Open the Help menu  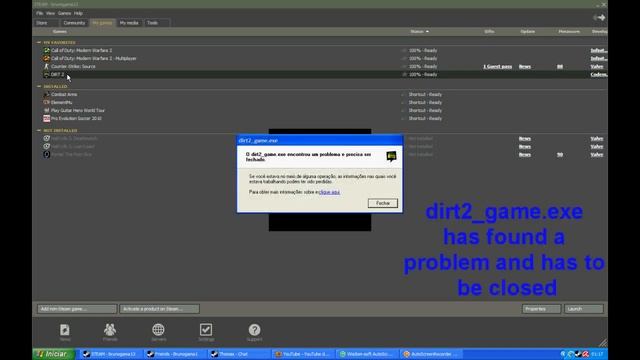pyautogui.click(x=78, y=13)
